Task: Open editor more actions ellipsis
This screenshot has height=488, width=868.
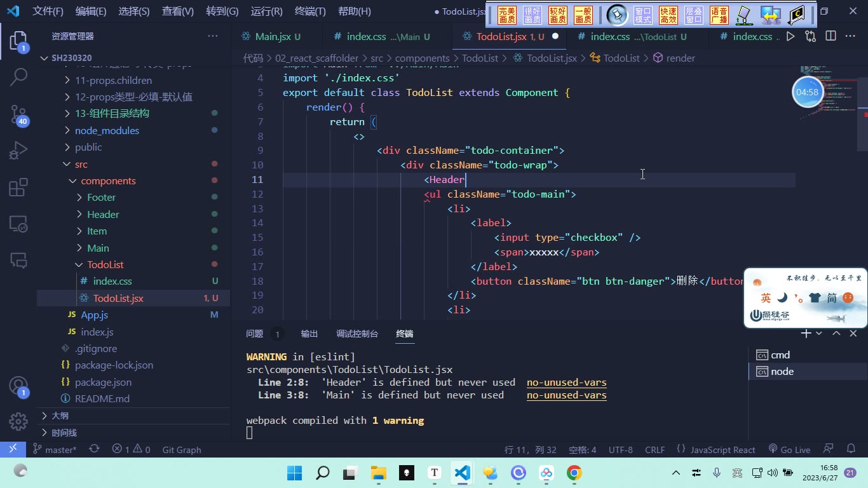Action: 851,36
